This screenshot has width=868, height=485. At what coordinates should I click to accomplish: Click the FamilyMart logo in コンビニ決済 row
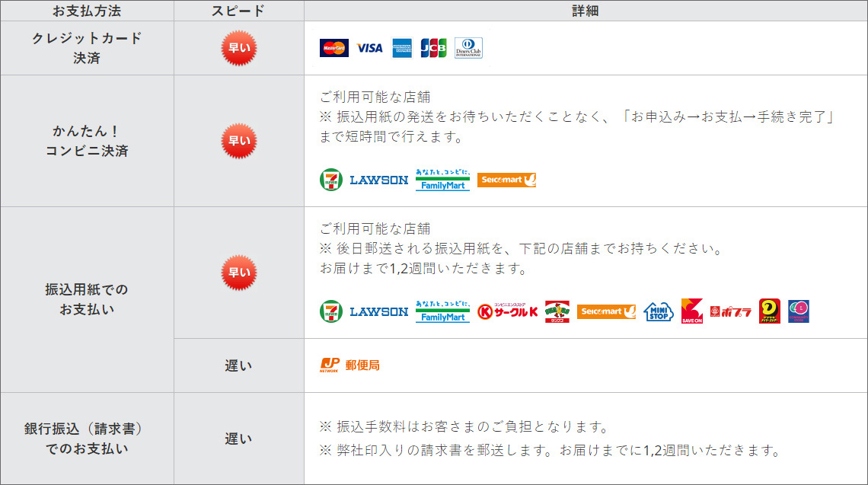coord(443,180)
